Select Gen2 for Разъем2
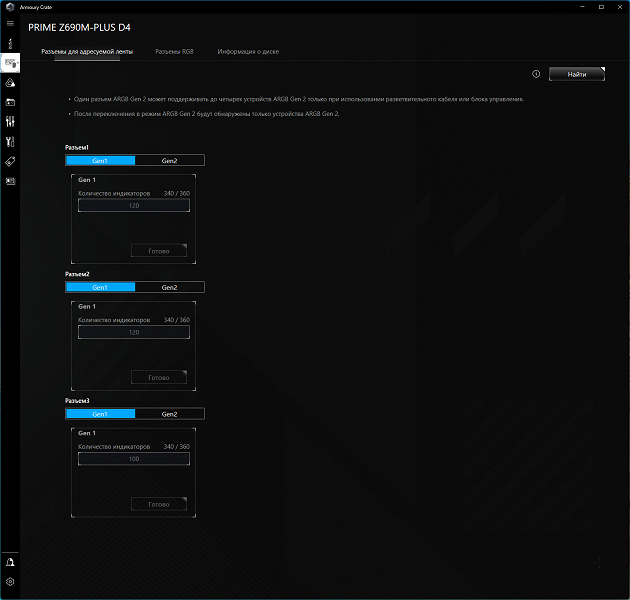The image size is (630, 600). pyautogui.click(x=170, y=287)
